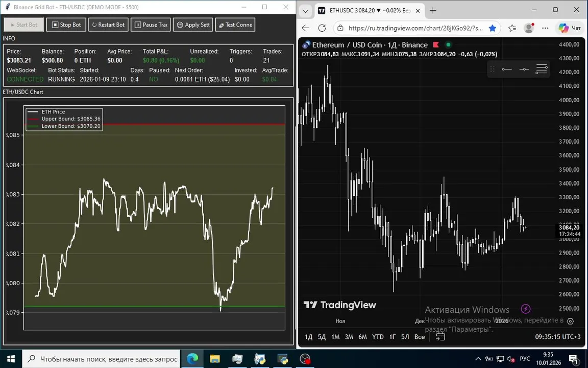Click the 3084,20 current price label
This screenshot has height=368, width=588.
[x=569, y=227]
